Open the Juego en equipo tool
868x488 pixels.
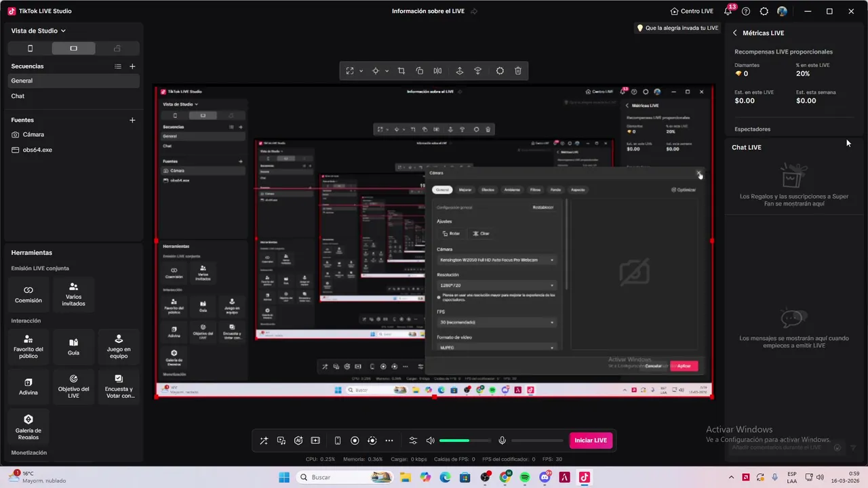(x=119, y=346)
